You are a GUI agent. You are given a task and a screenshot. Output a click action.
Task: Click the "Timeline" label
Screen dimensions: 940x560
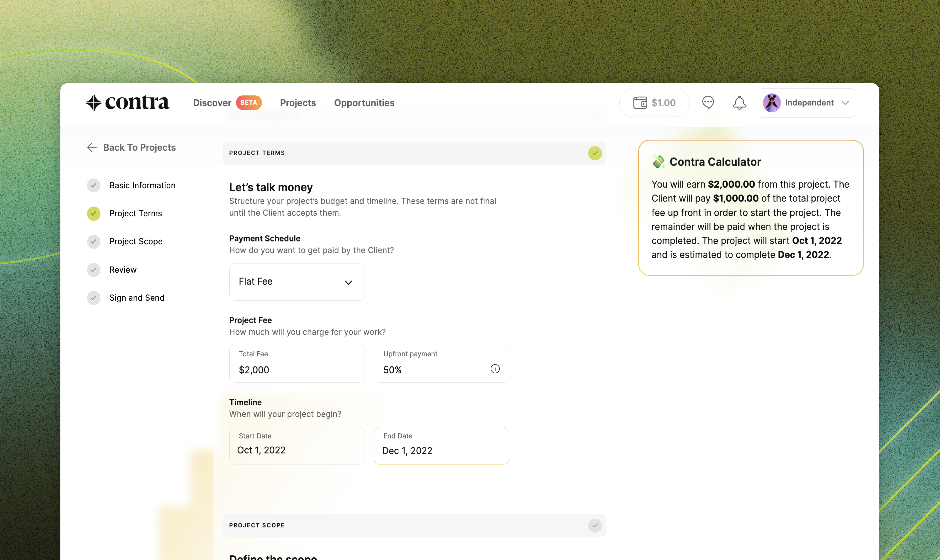[x=245, y=402]
